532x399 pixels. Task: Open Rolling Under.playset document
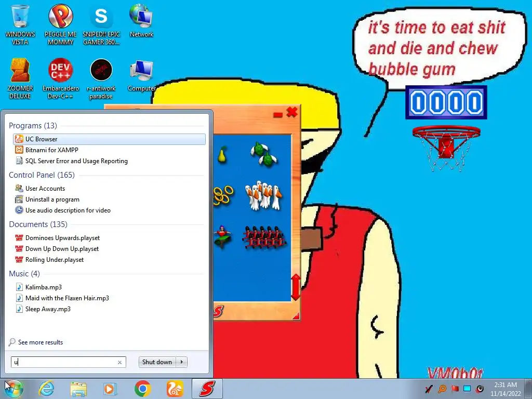109,260
